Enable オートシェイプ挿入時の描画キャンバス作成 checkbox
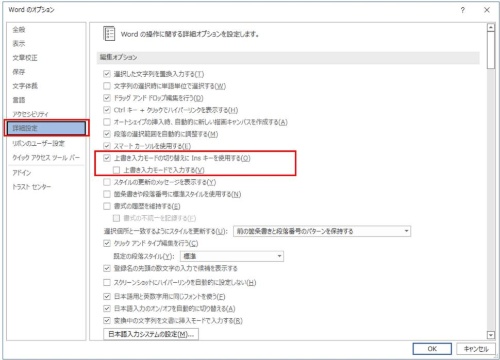Image resolution: width=500 pixels, height=360 pixels. coord(107,122)
